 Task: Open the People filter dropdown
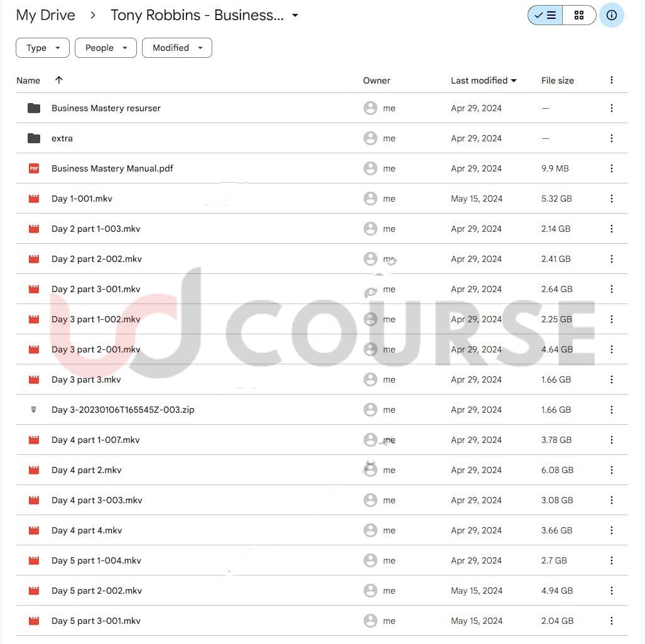point(106,48)
